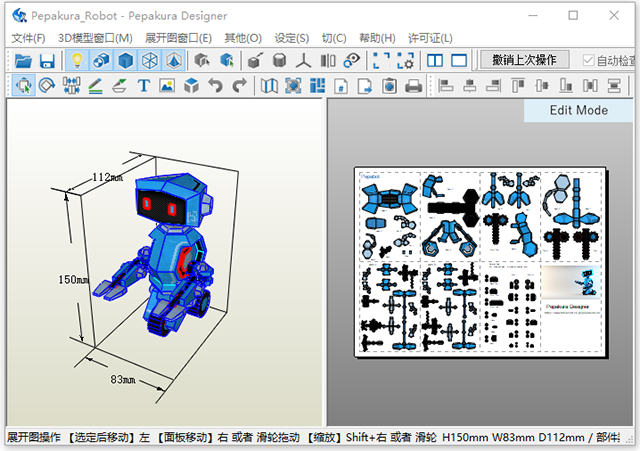The width and height of the screenshot is (640, 451).
Task: Open the 设定(S) menu
Action: tap(291, 38)
